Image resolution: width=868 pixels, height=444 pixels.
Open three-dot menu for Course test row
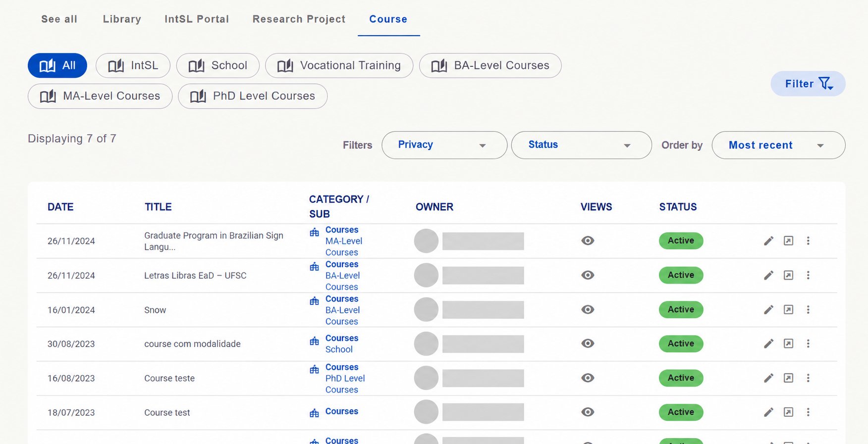(x=808, y=412)
